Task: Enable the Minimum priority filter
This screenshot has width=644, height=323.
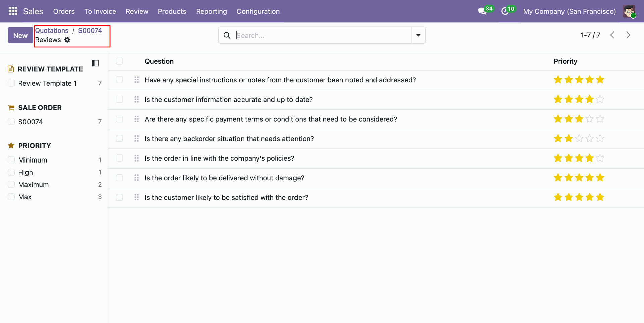Action: (11, 160)
